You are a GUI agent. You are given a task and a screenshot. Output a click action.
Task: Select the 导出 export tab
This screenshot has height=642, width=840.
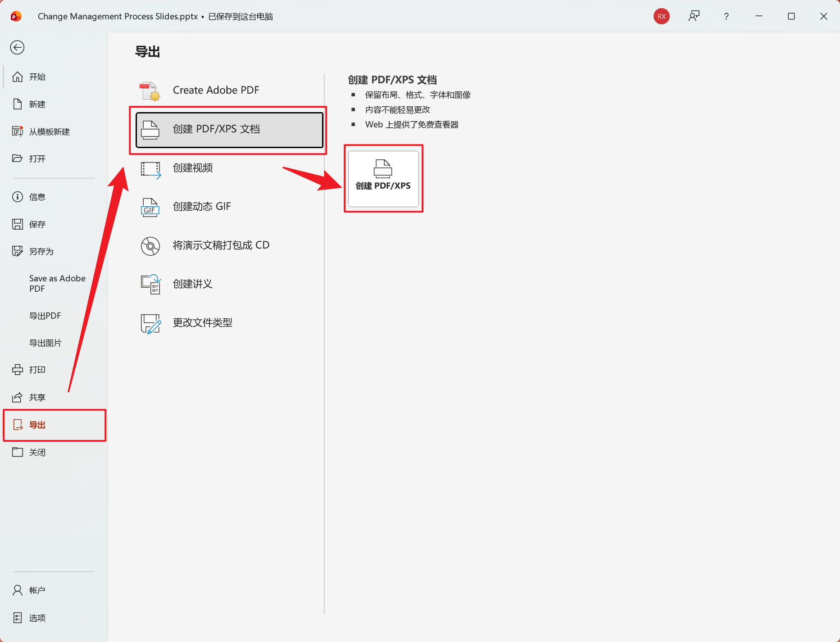[x=54, y=425]
